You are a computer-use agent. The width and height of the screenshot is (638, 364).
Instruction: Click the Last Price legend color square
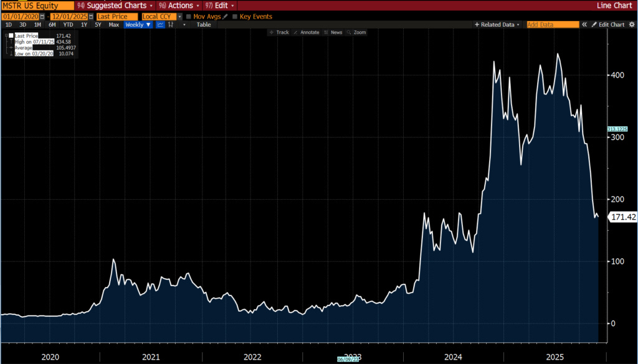point(11,35)
